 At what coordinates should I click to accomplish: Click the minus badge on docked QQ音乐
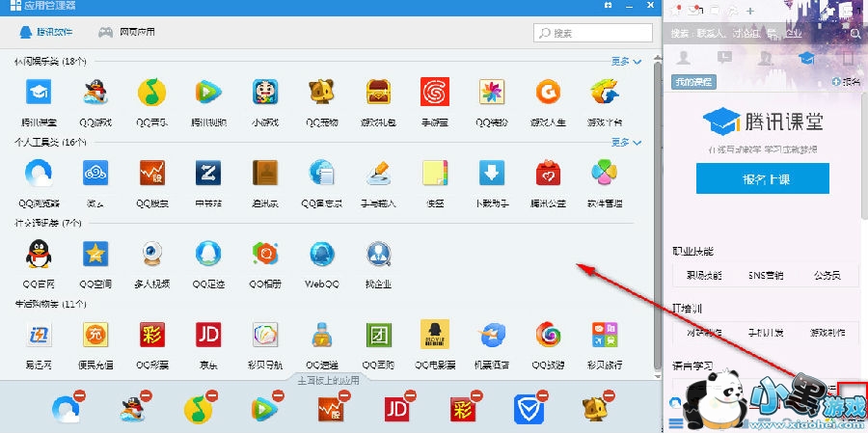click(x=212, y=395)
